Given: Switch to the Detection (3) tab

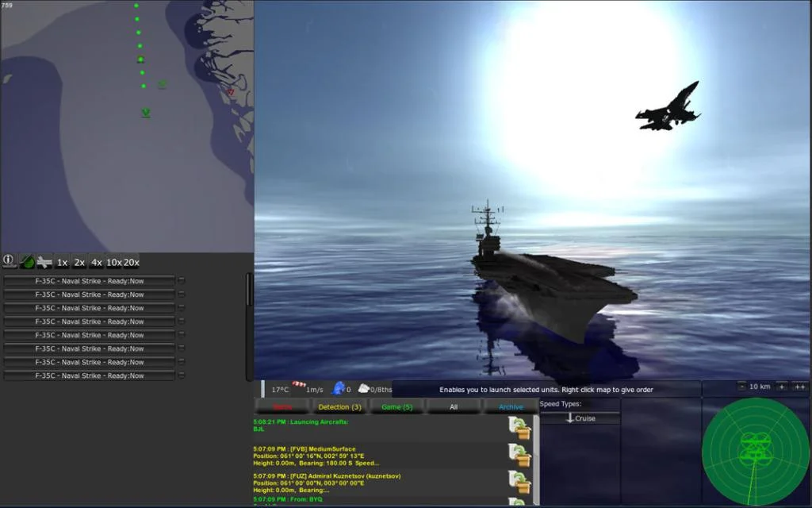Looking at the screenshot, I should pyautogui.click(x=339, y=406).
